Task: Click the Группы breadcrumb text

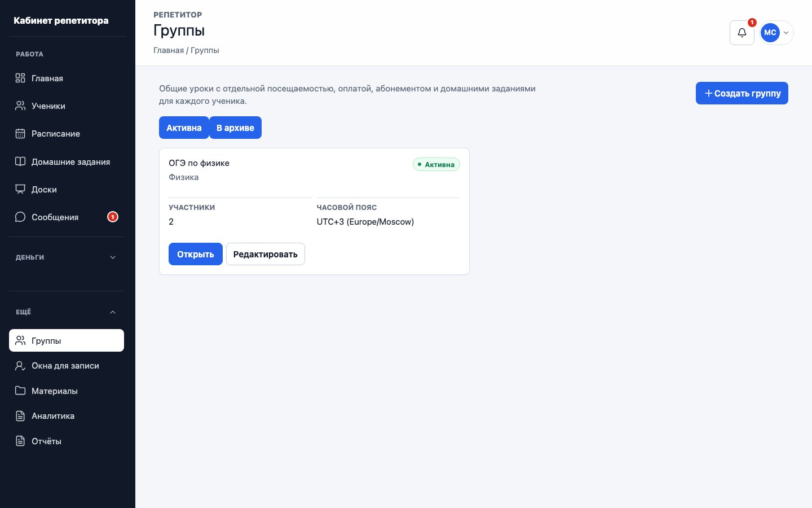Action: [205, 50]
